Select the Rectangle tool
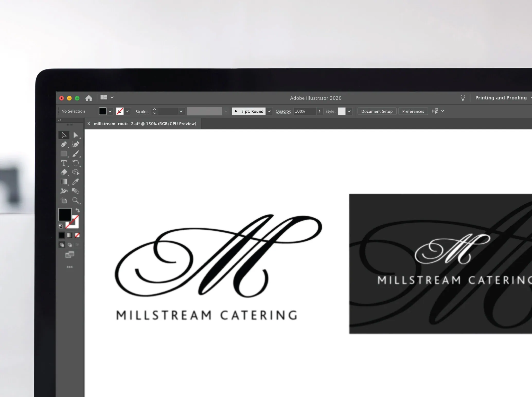Screen dimensions: 532x397 (64, 153)
